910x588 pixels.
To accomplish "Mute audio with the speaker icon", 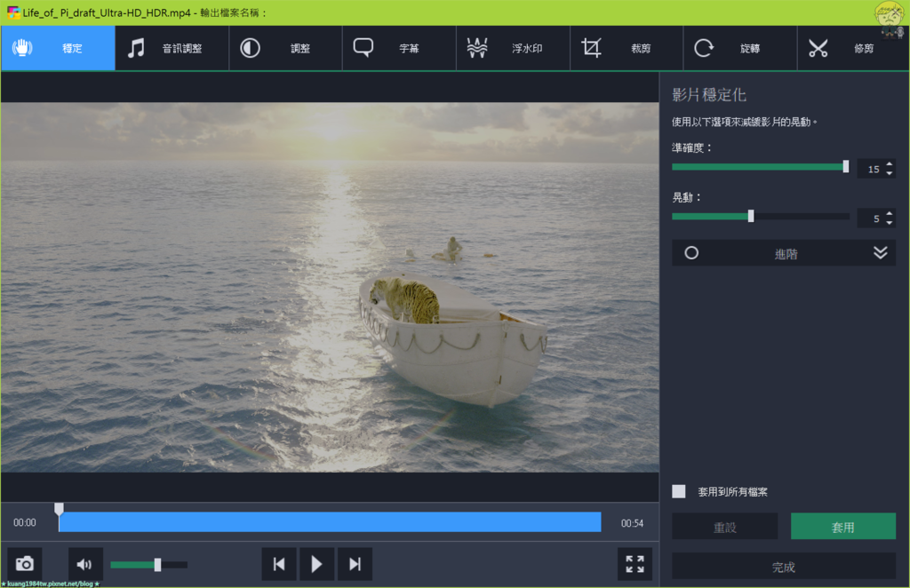I will point(84,564).
